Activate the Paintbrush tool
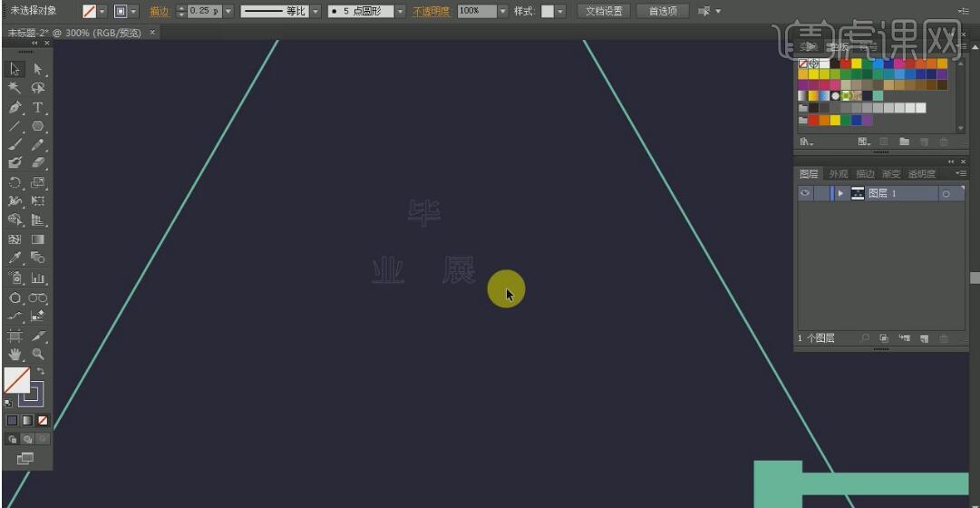This screenshot has width=980, height=508. pyautogui.click(x=15, y=145)
